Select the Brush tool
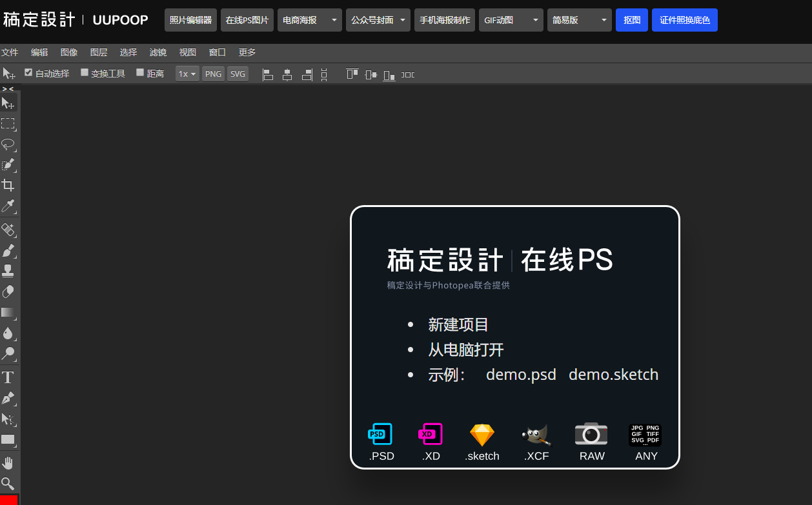Viewport: 812px width, 505px height. pos(8,250)
